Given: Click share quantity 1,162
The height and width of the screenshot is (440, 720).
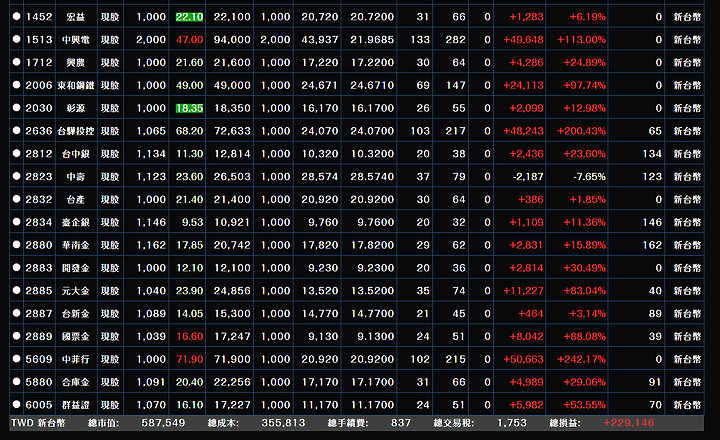Looking at the screenshot, I should [x=151, y=245].
